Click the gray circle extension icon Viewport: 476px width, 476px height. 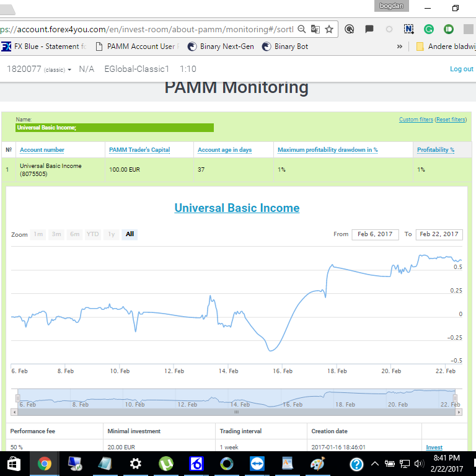pyautogui.click(x=389, y=29)
